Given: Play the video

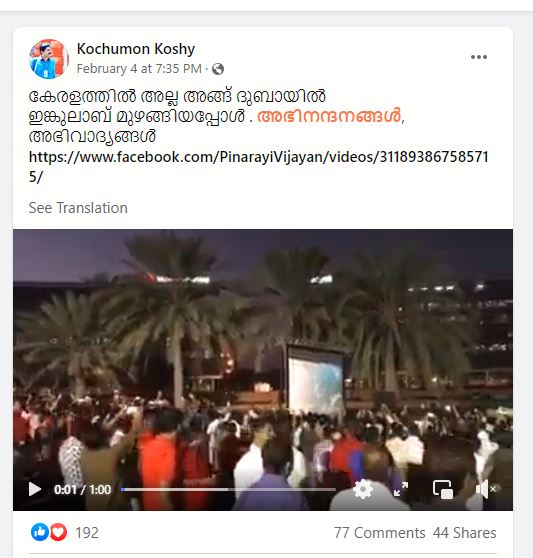Looking at the screenshot, I should pos(35,489).
